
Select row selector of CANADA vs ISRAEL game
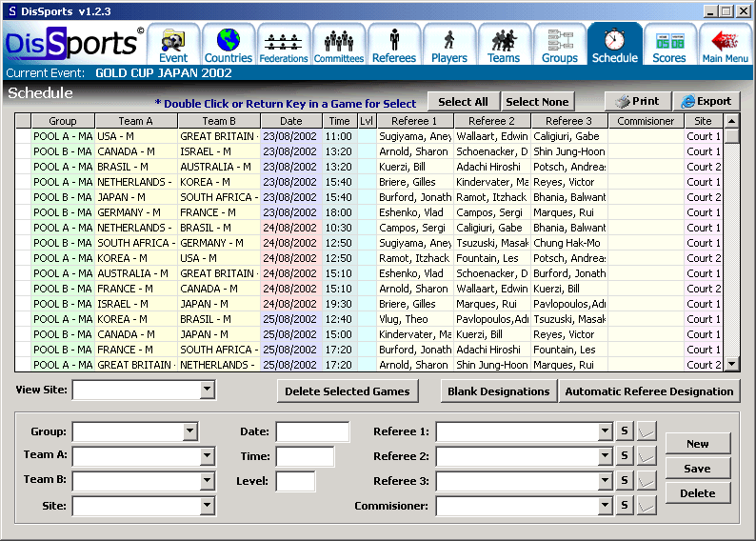click(23, 151)
